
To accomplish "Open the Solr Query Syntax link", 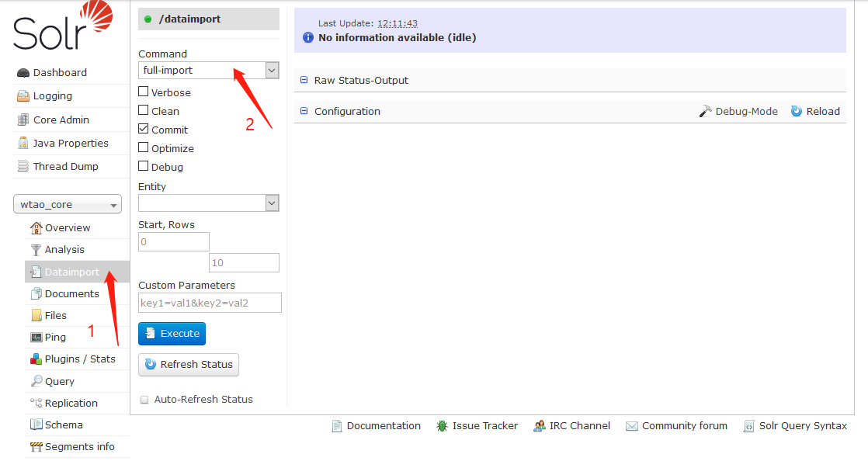I will pyautogui.click(x=803, y=425).
